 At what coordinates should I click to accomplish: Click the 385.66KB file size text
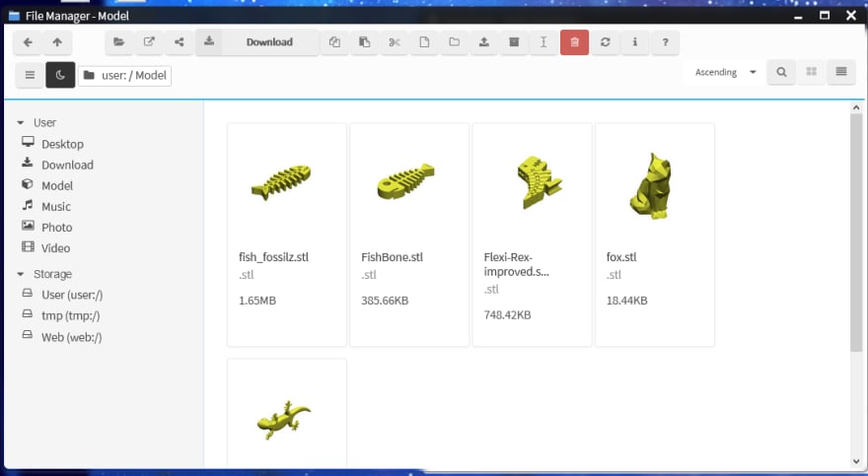pyautogui.click(x=385, y=301)
